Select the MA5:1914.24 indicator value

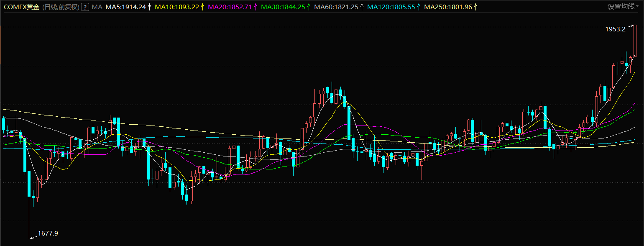(x=126, y=7)
